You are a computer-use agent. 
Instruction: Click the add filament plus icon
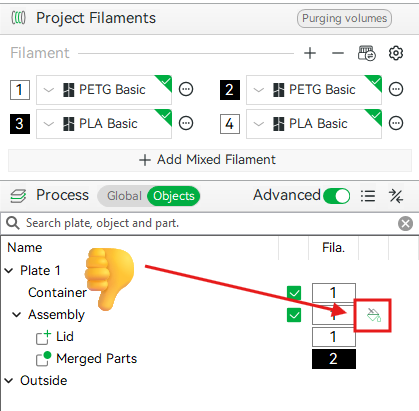pos(310,53)
